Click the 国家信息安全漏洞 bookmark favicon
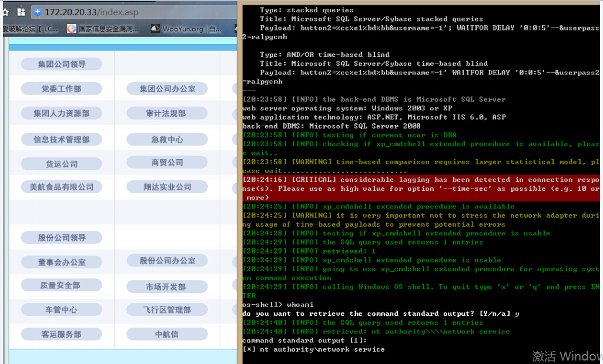 72,29
